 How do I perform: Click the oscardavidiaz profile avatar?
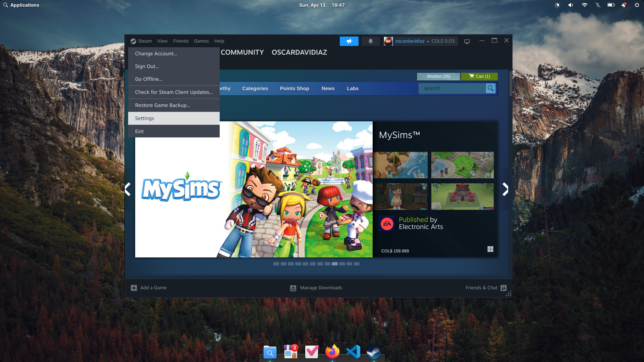coord(388,41)
